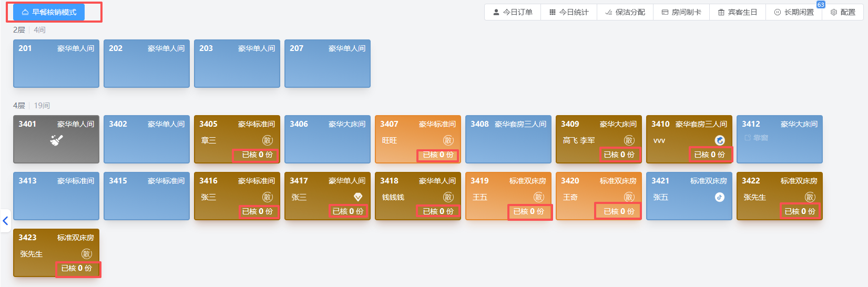Click the 63 notification badge

[821, 5]
